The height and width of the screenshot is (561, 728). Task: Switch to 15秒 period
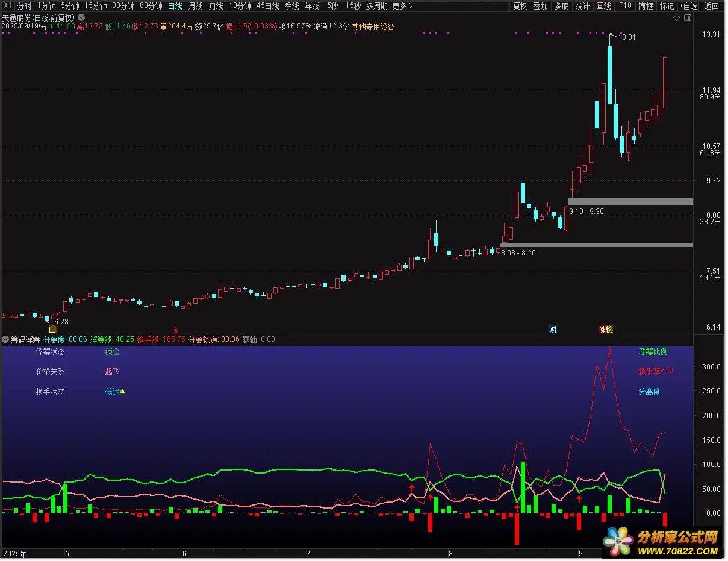pyautogui.click(x=353, y=6)
